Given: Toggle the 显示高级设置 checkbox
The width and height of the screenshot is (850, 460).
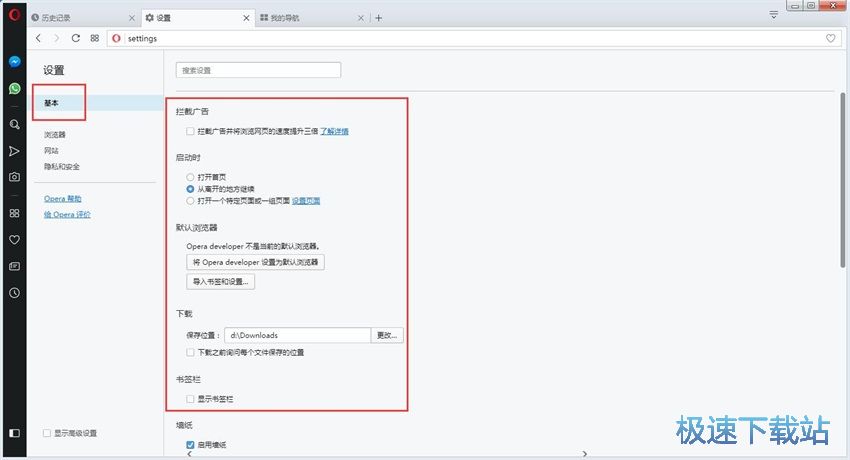Looking at the screenshot, I should tap(47, 433).
